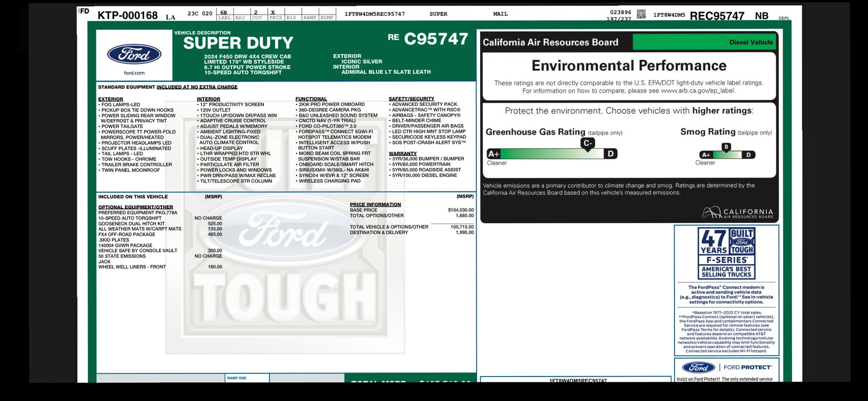868x401 pixels.
Task: Click the green Diesel Vehicle banner
Action: [704, 42]
